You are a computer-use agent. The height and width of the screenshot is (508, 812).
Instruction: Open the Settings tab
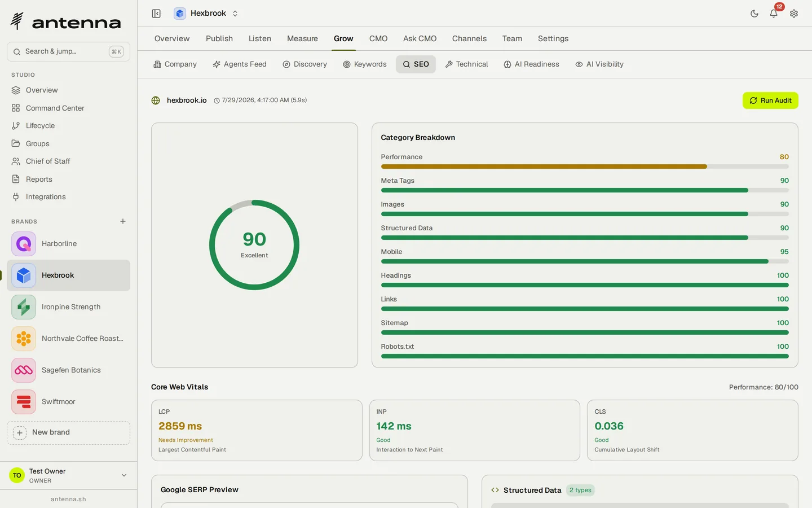pyautogui.click(x=553, y=38)
